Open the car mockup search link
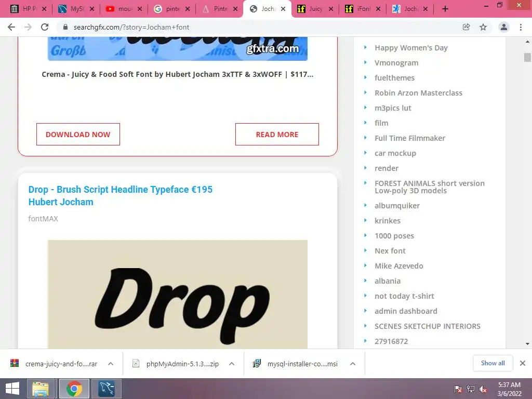 click(395, 153)
